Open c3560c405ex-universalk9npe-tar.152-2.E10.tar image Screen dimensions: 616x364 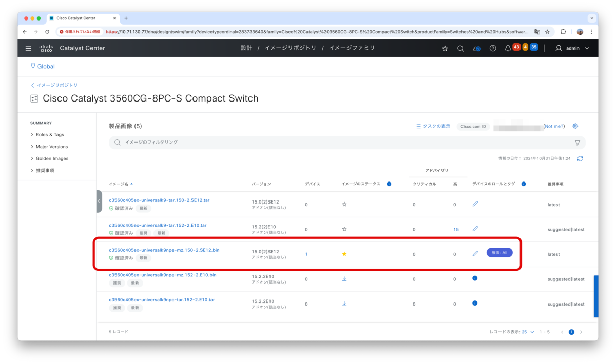pyautogui.click(x=162, y=300)
